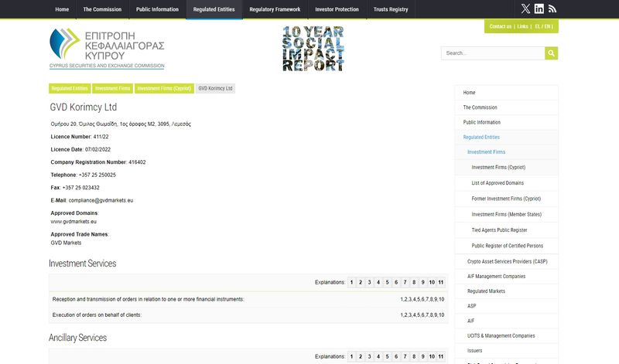This screenshot has width=619, height=364.
Task: Open the LinkedIn social icon
Action: tap(539, 9)
